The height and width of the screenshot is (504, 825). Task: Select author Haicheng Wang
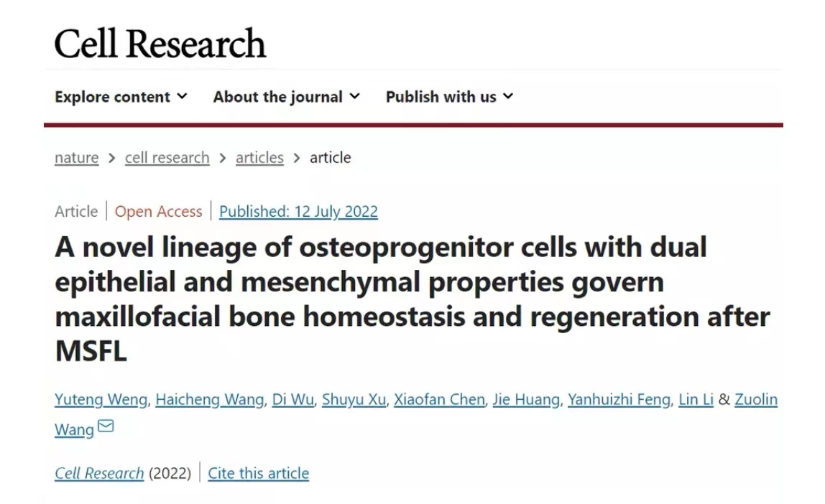pos(209,400)
